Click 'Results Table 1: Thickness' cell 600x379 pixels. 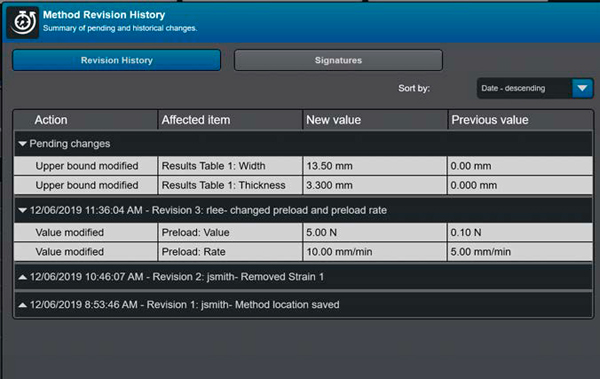tap(230, 185)
